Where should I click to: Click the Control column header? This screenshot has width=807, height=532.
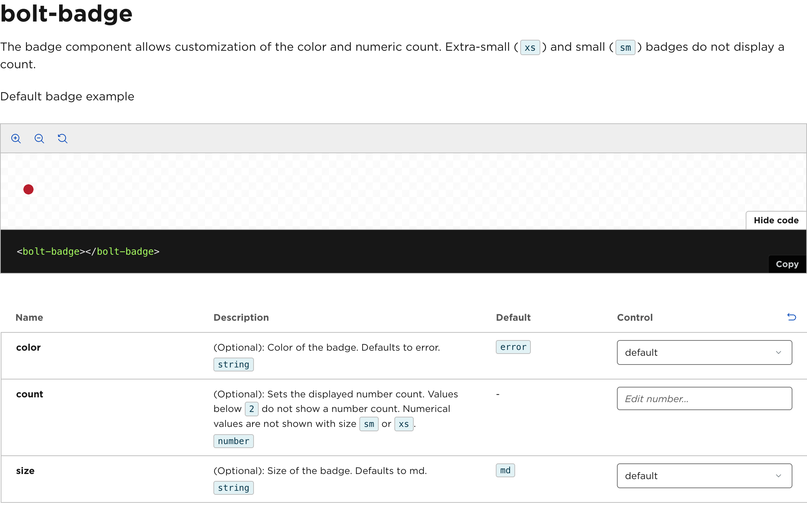click(x=635, y=317)
